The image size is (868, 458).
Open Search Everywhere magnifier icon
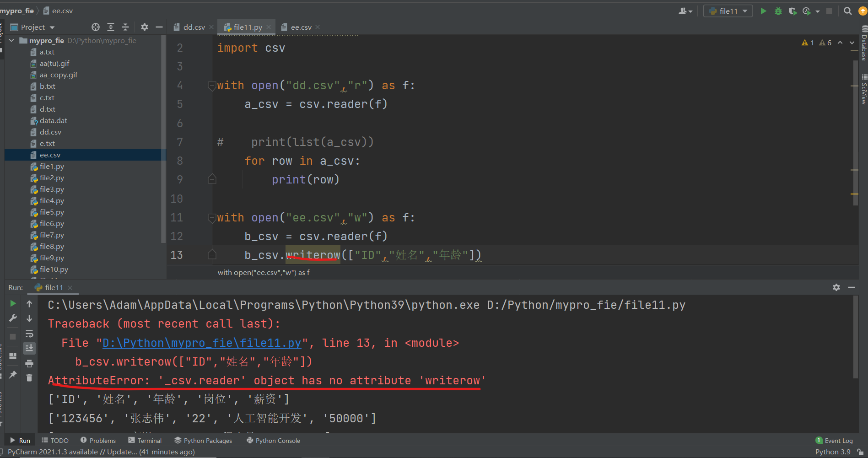point(847,11)
